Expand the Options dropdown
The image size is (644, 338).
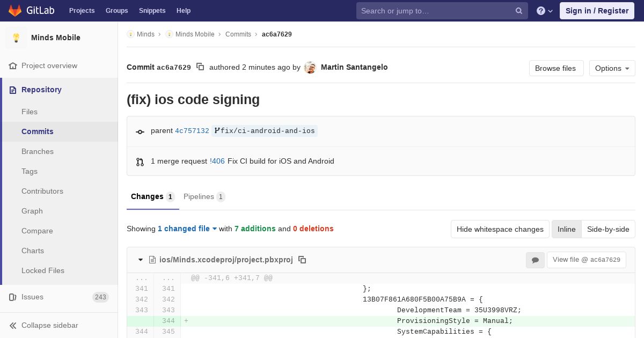612,68
